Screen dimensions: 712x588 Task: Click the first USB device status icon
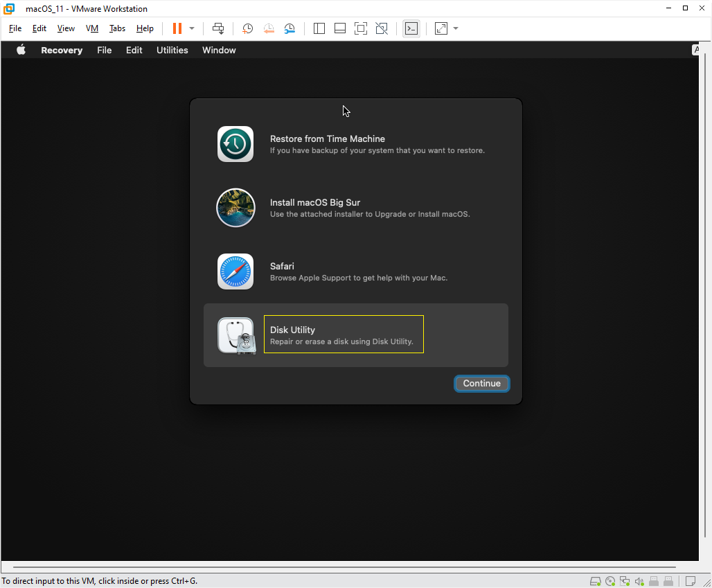tap(654, 581)
